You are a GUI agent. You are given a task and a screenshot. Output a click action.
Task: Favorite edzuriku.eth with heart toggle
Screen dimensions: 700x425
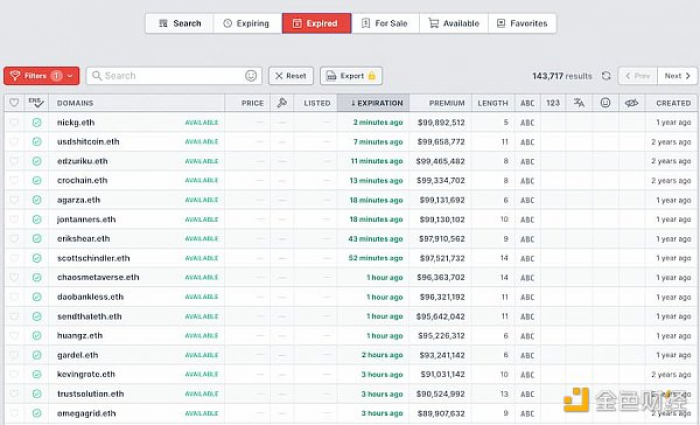[x=14, y=161]
